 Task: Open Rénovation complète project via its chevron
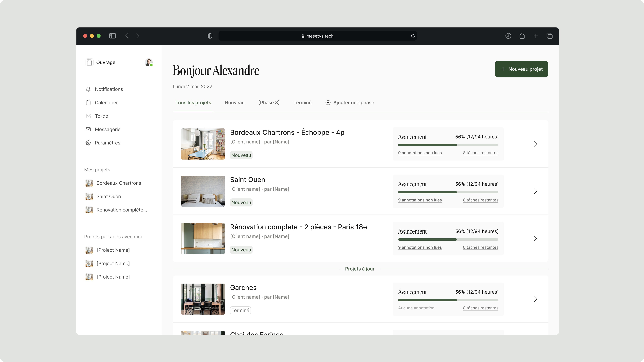pyautogui.click(x=535, y=239)
